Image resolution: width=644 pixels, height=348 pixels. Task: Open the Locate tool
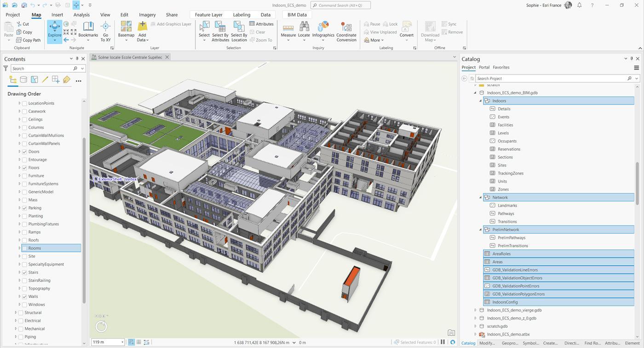tap(304, 31)
